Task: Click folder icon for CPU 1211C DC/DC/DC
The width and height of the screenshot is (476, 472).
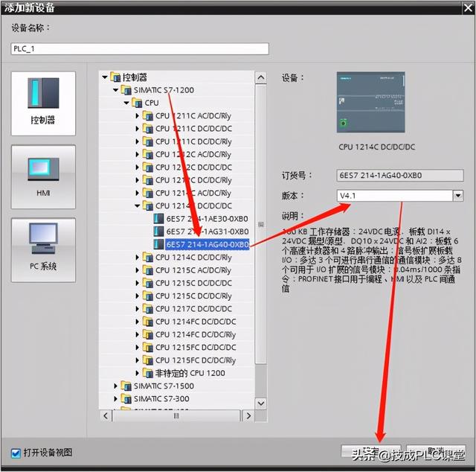Action: pyautogui.click(x=148, y=129)
